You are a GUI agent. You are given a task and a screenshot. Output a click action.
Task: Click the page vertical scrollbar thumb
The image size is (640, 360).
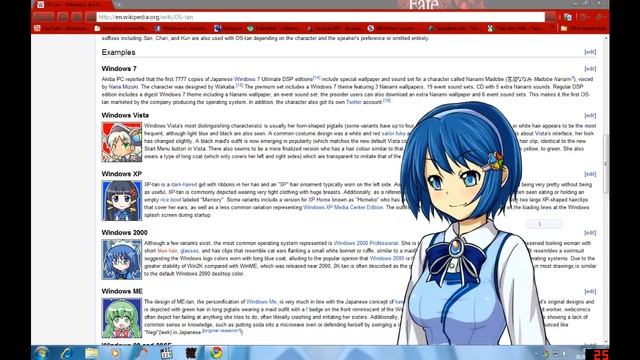point(606,163)
